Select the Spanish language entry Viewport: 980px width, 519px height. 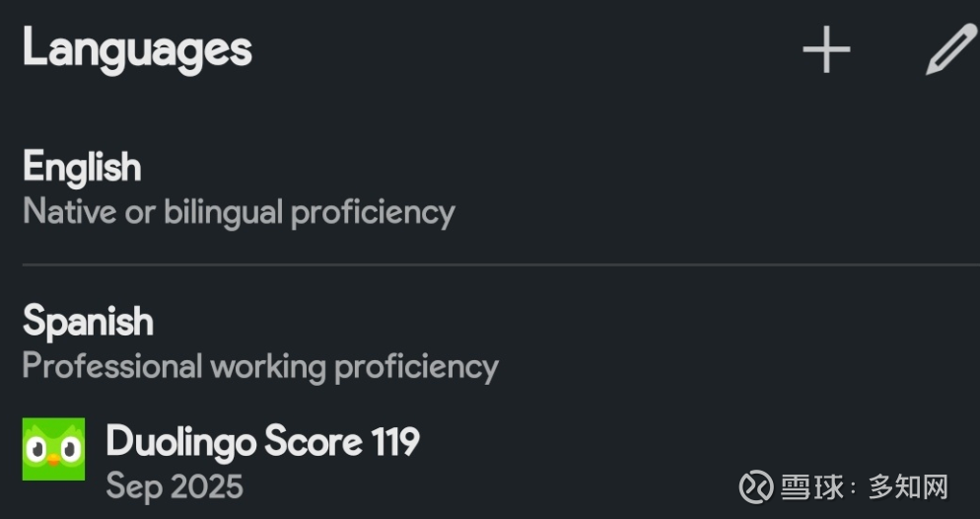[88, 321]
